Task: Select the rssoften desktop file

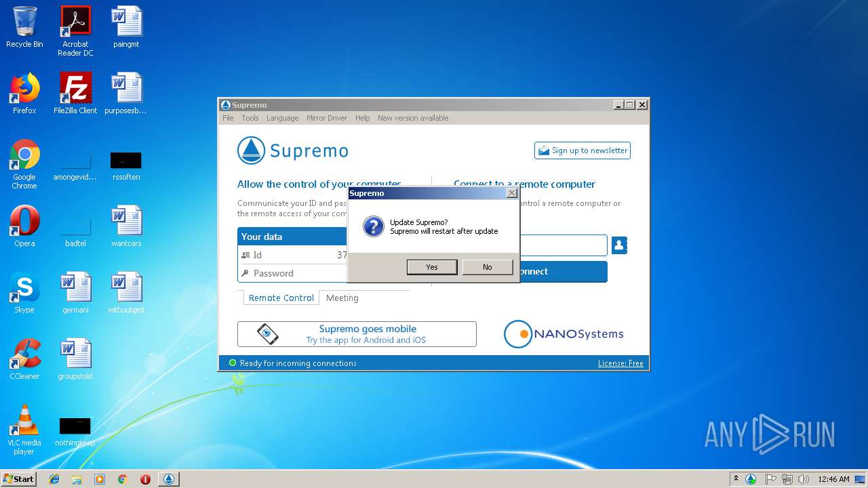Action: 126,166
